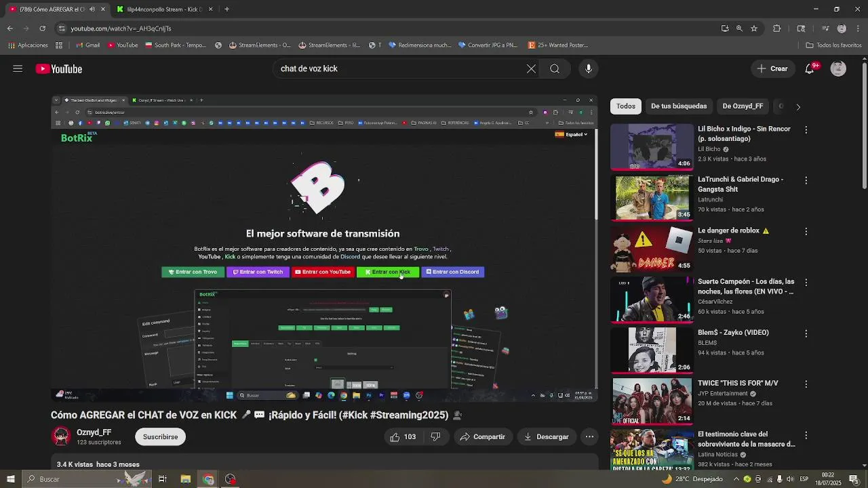The width and height of the screenshot is (868, 488).
Task: Select the Todos filter chip
Action: tap(626, 106)
